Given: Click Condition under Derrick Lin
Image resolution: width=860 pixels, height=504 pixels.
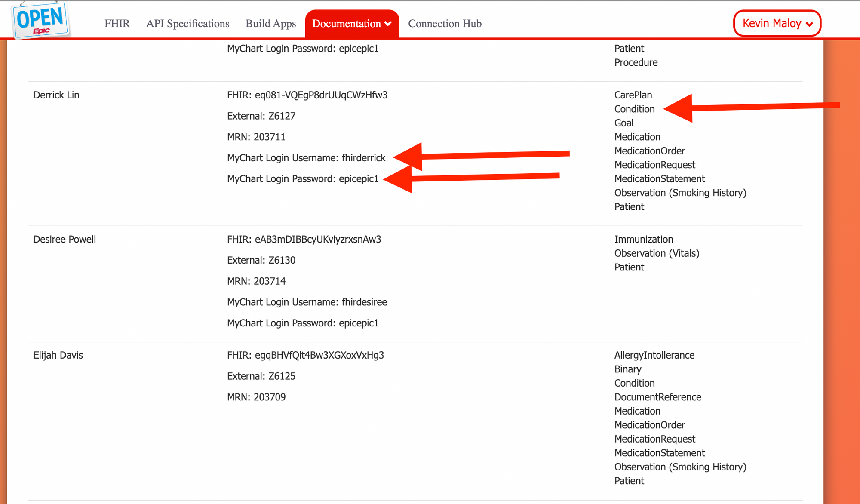Looking at the screenshot, I should pyautogui.click(x=634, y=109).
